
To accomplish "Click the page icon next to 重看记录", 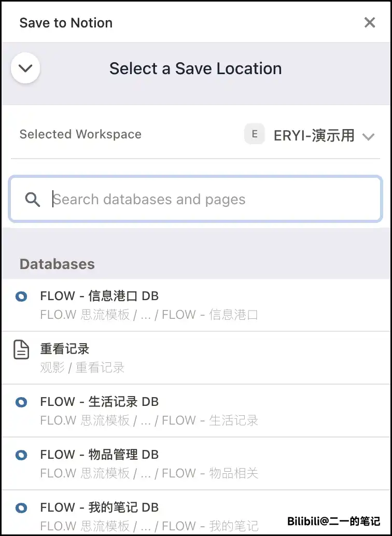I will tap(21, 350).
